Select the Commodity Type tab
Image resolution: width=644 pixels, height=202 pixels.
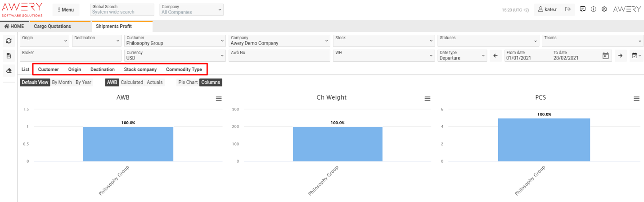[x=184, y=69]
